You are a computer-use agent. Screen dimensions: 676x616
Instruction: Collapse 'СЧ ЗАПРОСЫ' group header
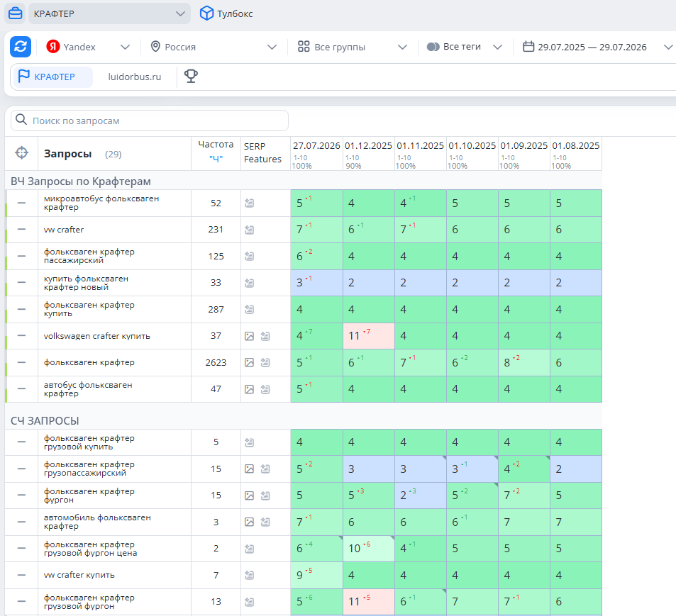pyautogui.click(x=45, y=421)
